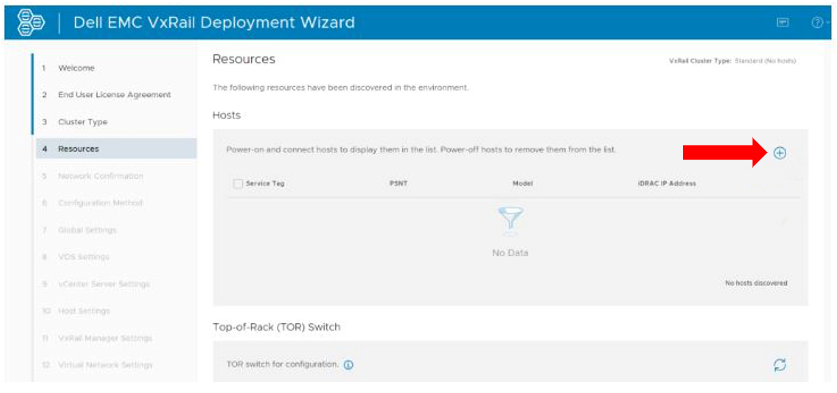Click the Network Confirmation step

[101, 176]
